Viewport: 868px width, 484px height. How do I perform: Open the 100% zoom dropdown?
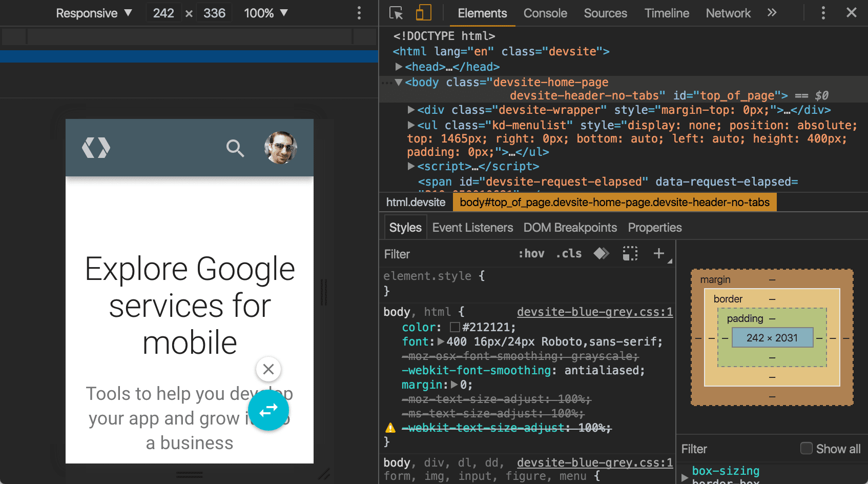coord(265,13)
